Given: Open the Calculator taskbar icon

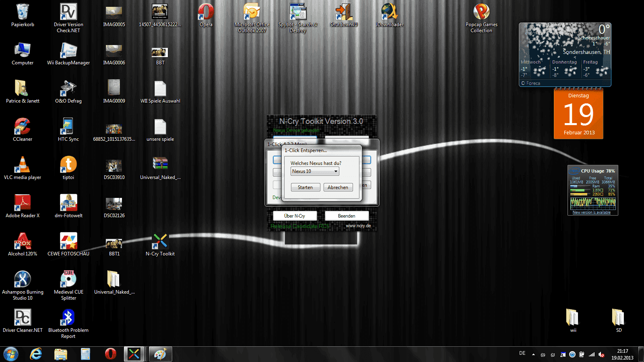Looking at the screenshot, I should (85, 354).
